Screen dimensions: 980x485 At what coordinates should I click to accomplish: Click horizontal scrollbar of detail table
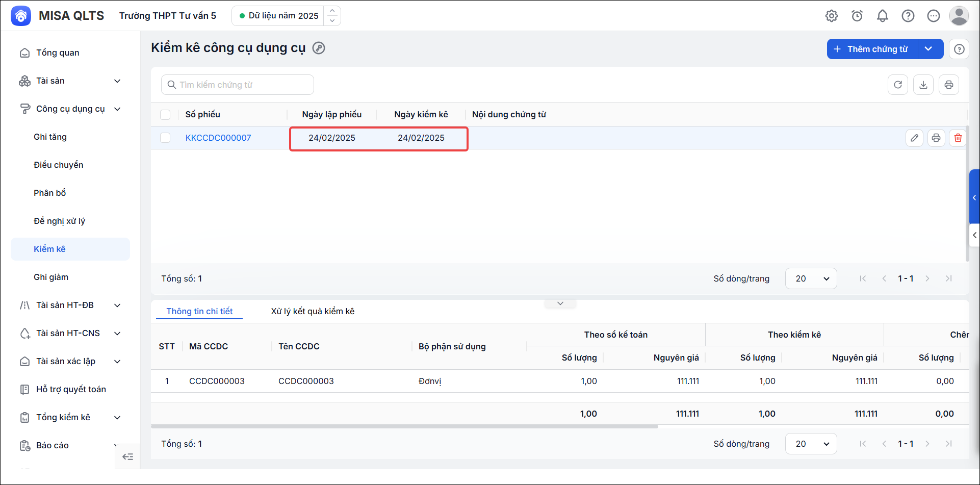(x=404, y=426)
